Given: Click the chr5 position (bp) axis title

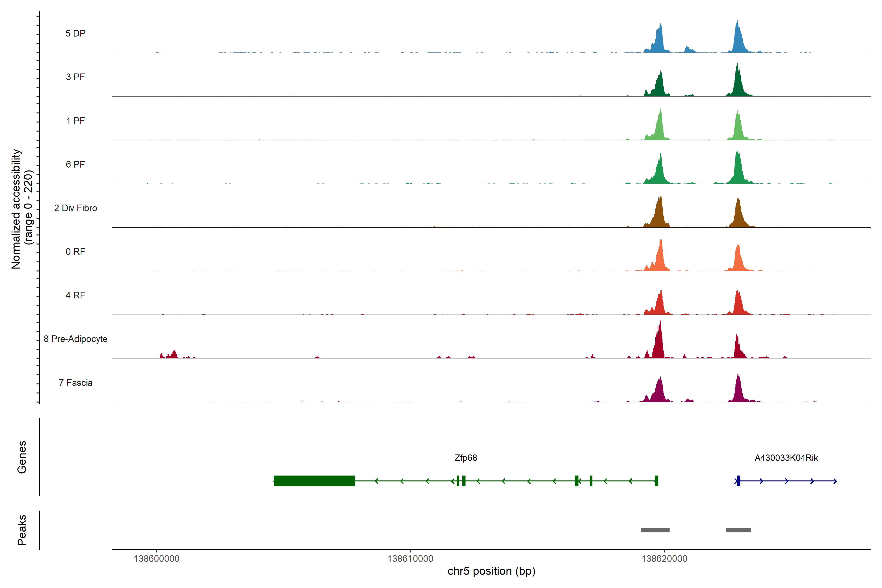Looking at the screenshot, I should [x=491, y=571].
